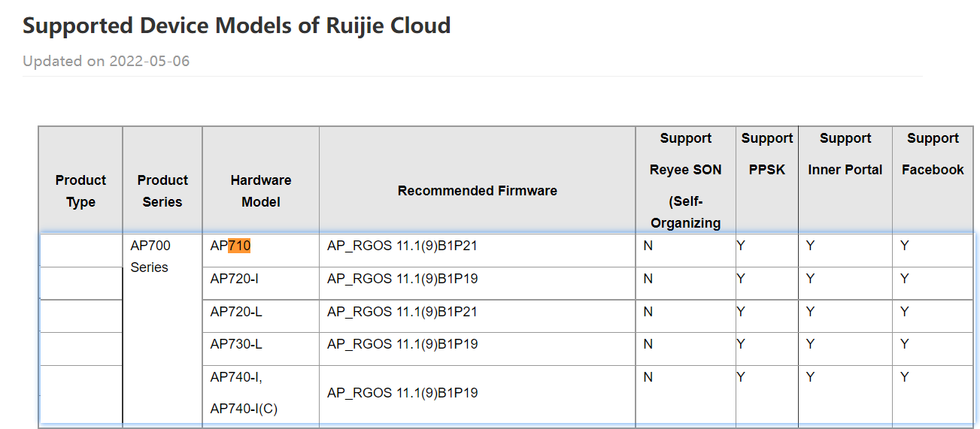This screenshot has height=429, width=980.
Task: Click the 'Updated on 2022-05-06' date text
Action: point(106,61)
